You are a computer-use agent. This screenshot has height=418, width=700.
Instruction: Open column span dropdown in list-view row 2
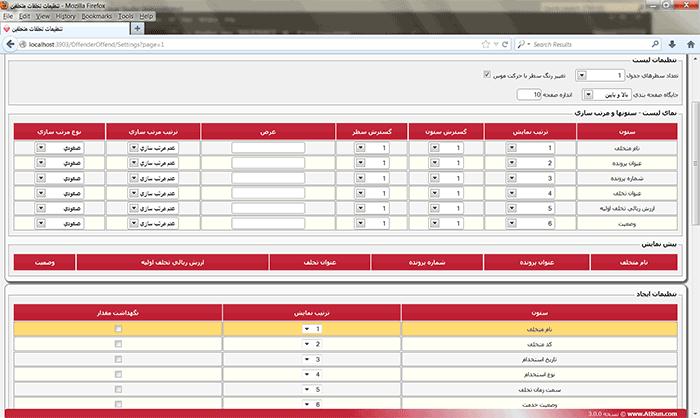[x=446, y=163]
